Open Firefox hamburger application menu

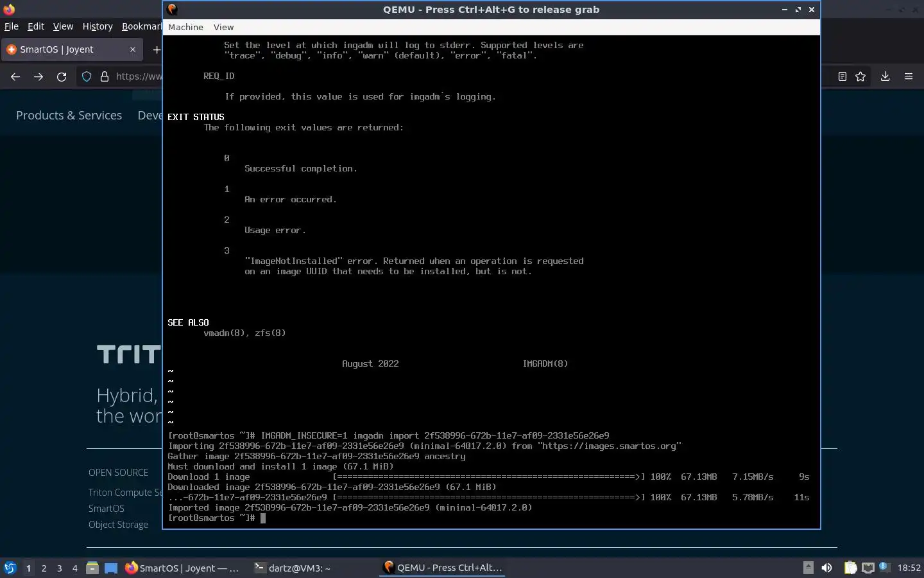[909, 76]
